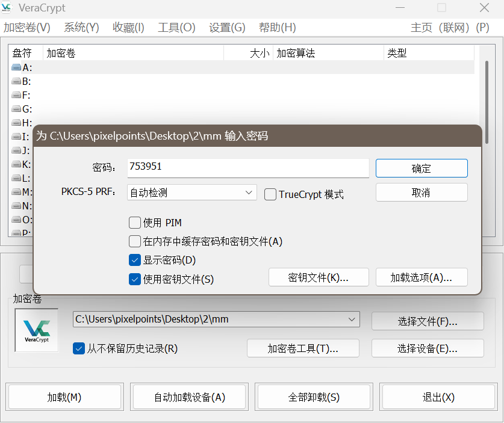
Task: Click 自动加载设备(A) button
Action: pyautogui.click(x=189, y=397)
